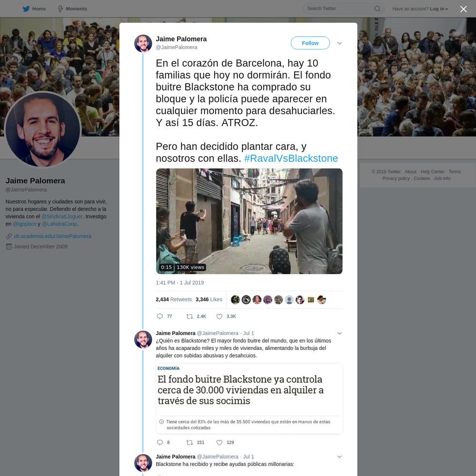
Task: Close the tweet overlay with X
Action: 463,9
